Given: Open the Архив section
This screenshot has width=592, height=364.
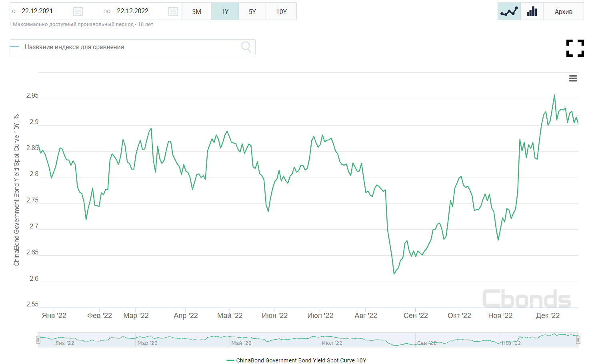Looking at the screenshot, I should 563,12.
